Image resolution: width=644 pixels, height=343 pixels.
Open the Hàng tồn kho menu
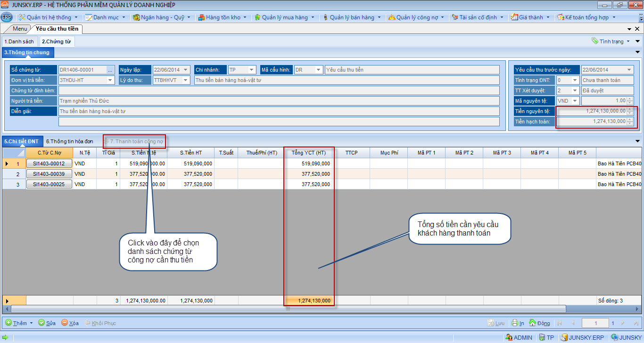(223, 17)
